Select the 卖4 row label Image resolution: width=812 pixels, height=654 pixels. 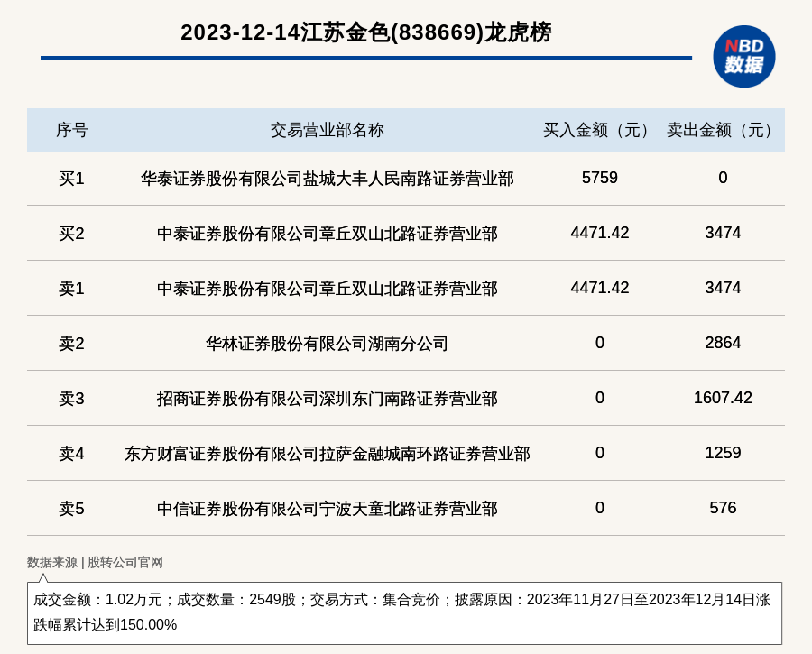pyautogui.click(x=71, y=454)
